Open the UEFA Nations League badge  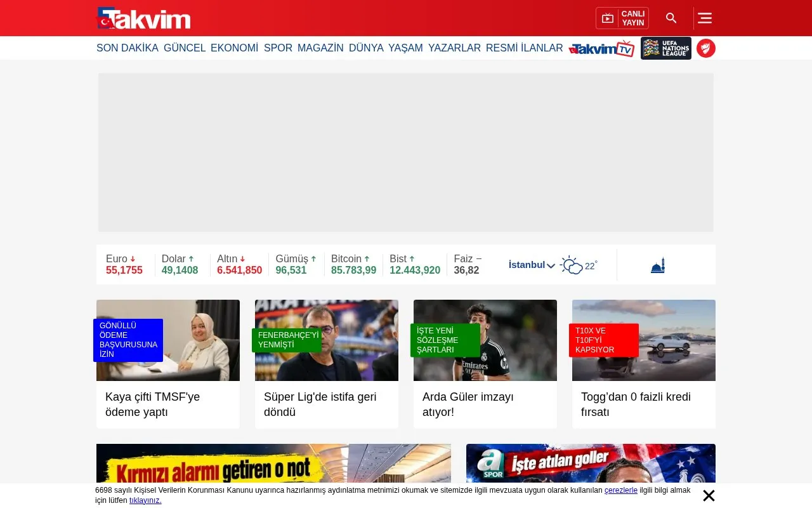[x=666, y=48]
